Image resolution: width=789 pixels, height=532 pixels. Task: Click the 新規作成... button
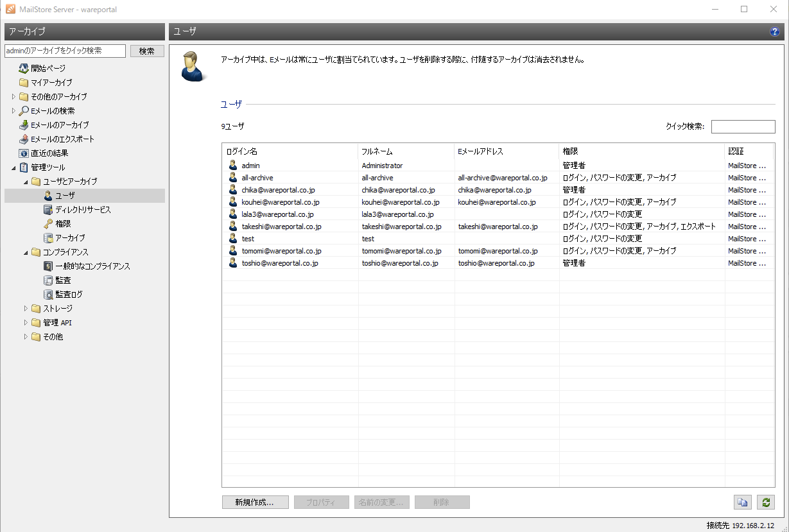255,502
